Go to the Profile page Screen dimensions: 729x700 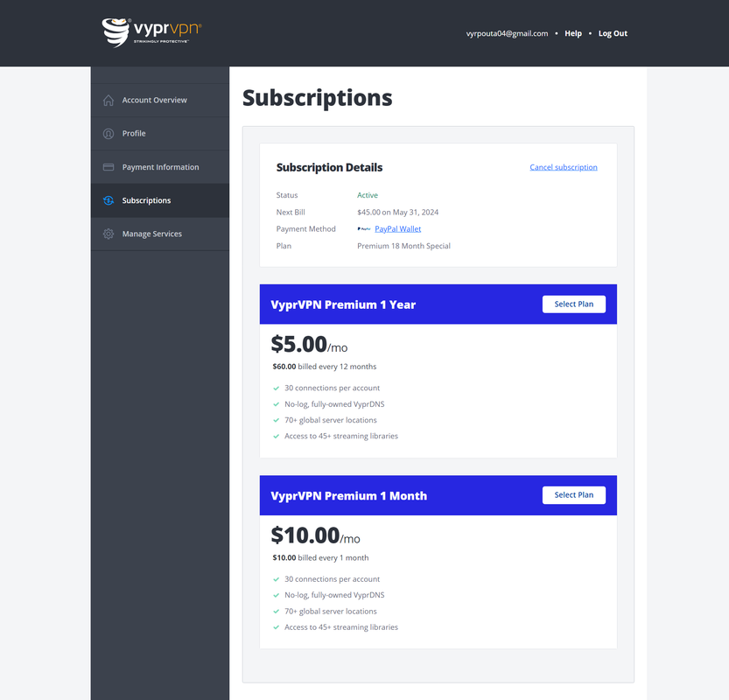[x=160, y=134]
